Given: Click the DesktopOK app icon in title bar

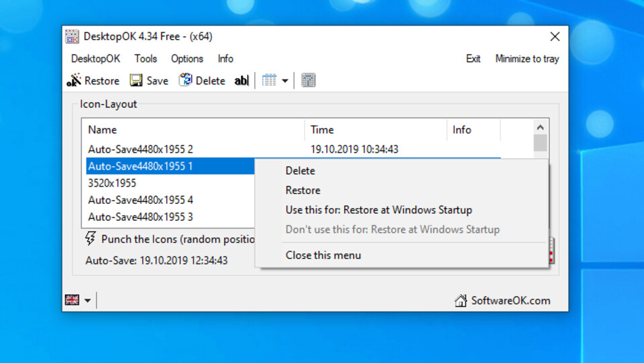Looking at the screenshot, I should [72, 36].
